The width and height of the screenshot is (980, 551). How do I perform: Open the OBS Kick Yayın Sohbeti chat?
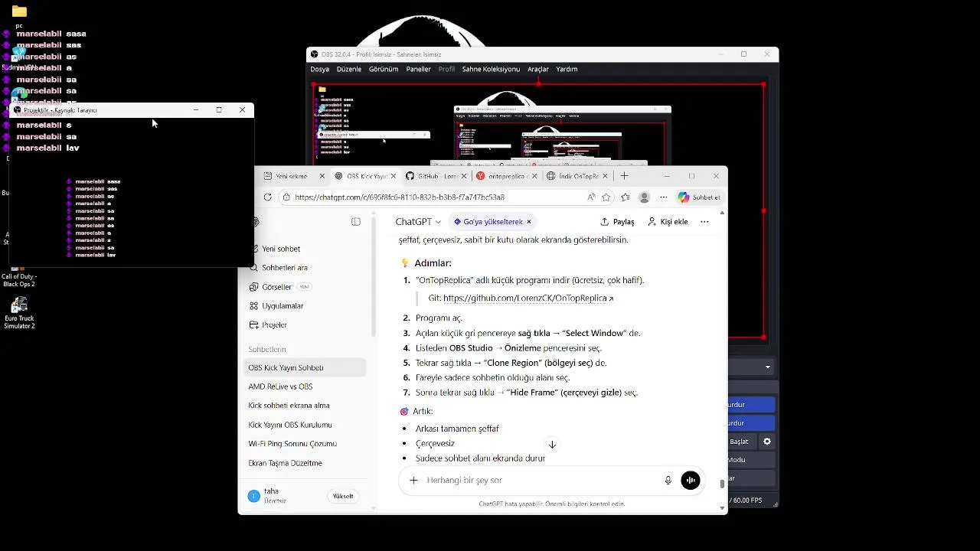point(305,368)
